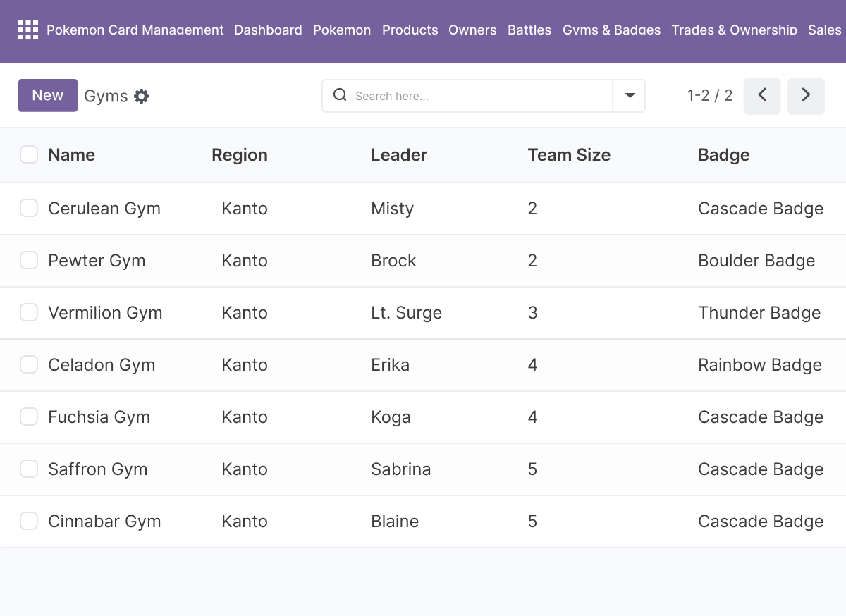Click the search magnifier icon
Viewport: 846px width, 616px height.
click(x=340, y=95)
